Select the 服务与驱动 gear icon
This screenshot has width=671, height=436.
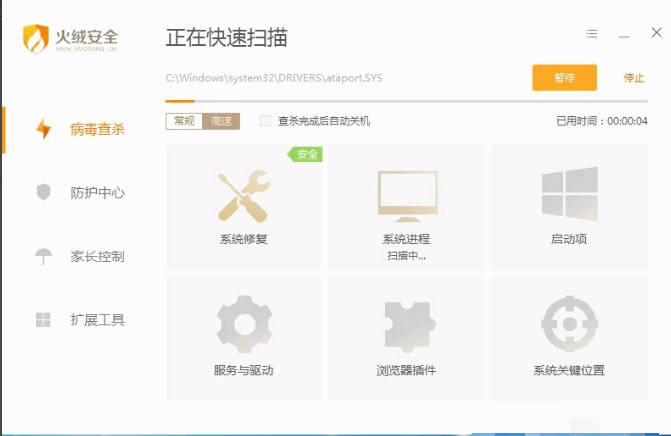pyautogui.click(x=244, y=324)
